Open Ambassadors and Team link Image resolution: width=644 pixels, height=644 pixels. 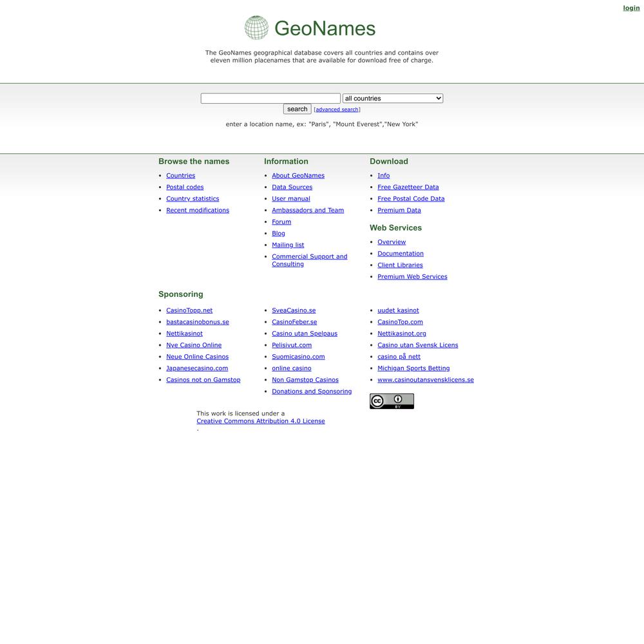click(x=308, y=210)
